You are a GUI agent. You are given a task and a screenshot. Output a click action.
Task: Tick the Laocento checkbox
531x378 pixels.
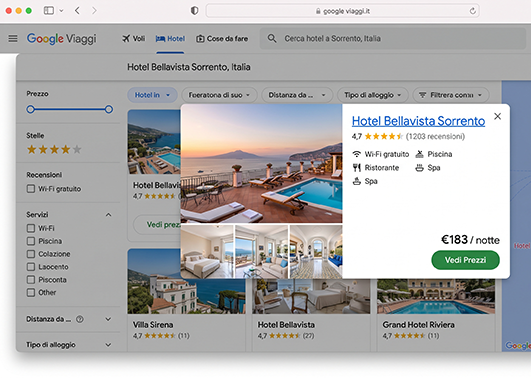31,267
